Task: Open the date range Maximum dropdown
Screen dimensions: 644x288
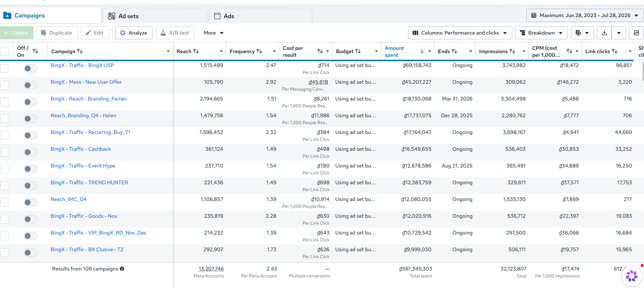Action: (x=585, y=15)
